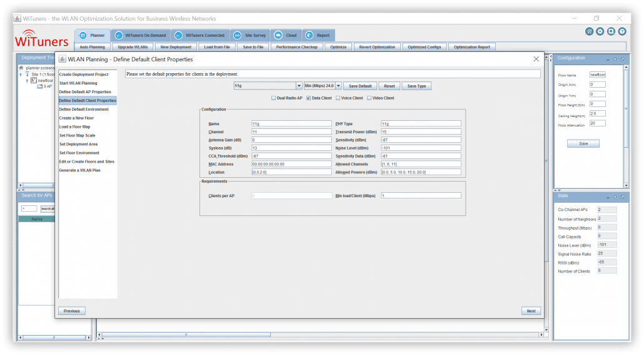Detach the Stats panel

point(622,197)
